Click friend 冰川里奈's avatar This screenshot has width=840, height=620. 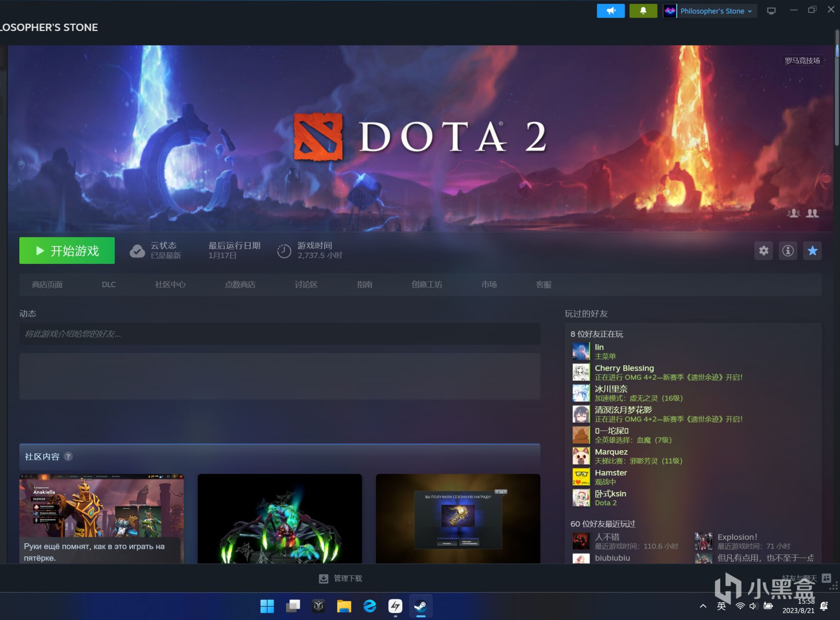tap(581, 393)
